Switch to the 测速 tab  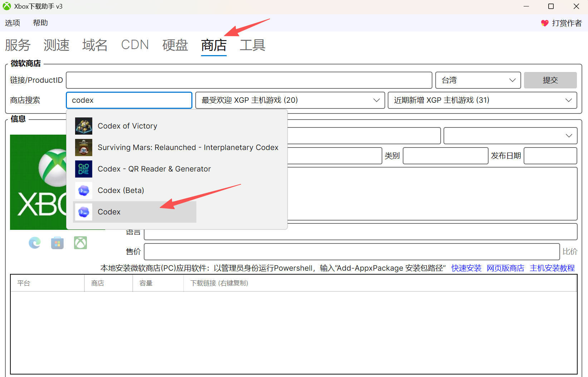(x=56, y=45)
